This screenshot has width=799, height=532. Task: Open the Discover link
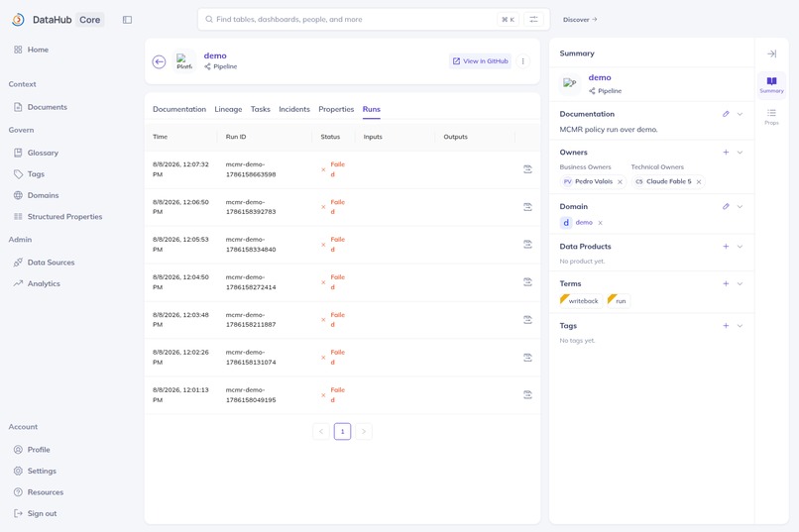point(580,20)
